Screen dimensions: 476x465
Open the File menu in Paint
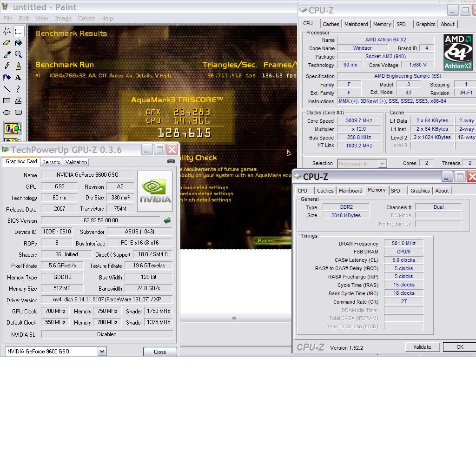(8, 19)
